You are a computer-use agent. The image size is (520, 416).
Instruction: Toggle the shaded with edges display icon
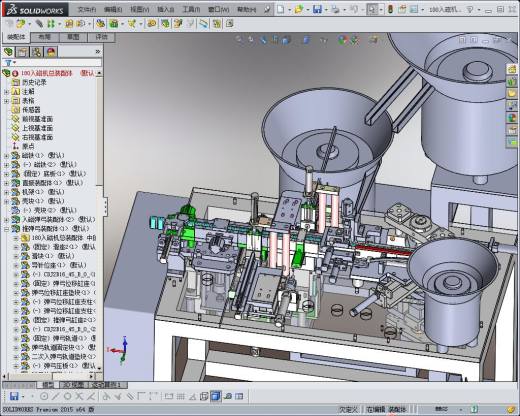(216, 396)
